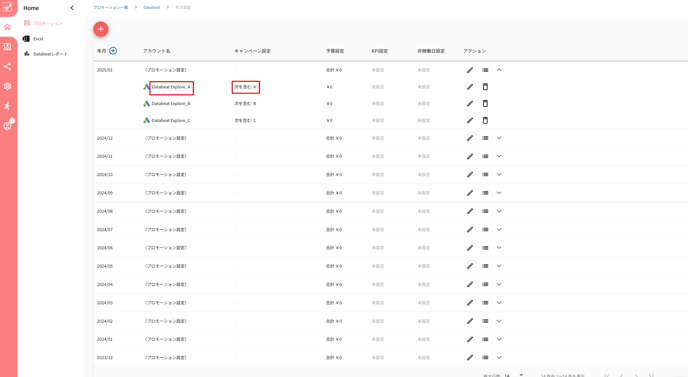Expand the 2024/10 row
Screen dimensions: 688x377
coord(499,175)
